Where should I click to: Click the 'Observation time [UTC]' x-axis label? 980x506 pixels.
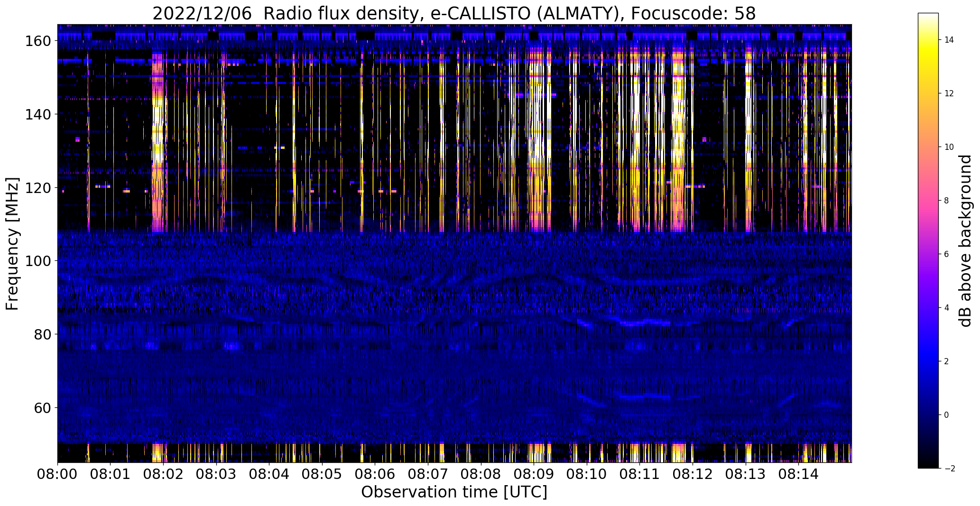(454, 492)
